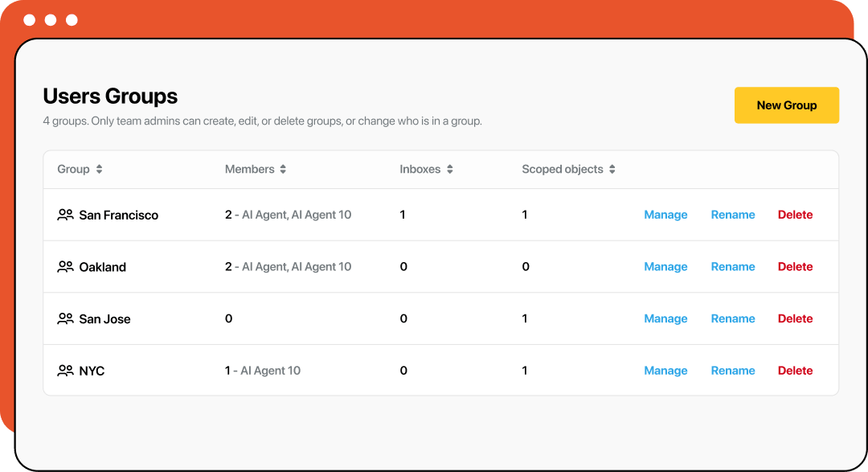Click the Users Groups page heading
The height and width of the screenshot is (472, 868).
tap(110, 96)
